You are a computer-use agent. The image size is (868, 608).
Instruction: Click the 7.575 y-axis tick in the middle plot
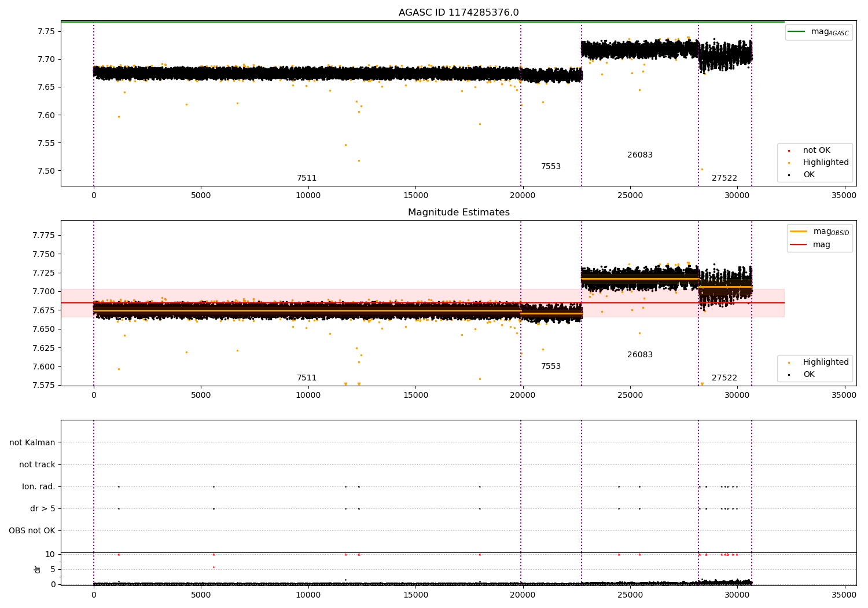(44, 385)
